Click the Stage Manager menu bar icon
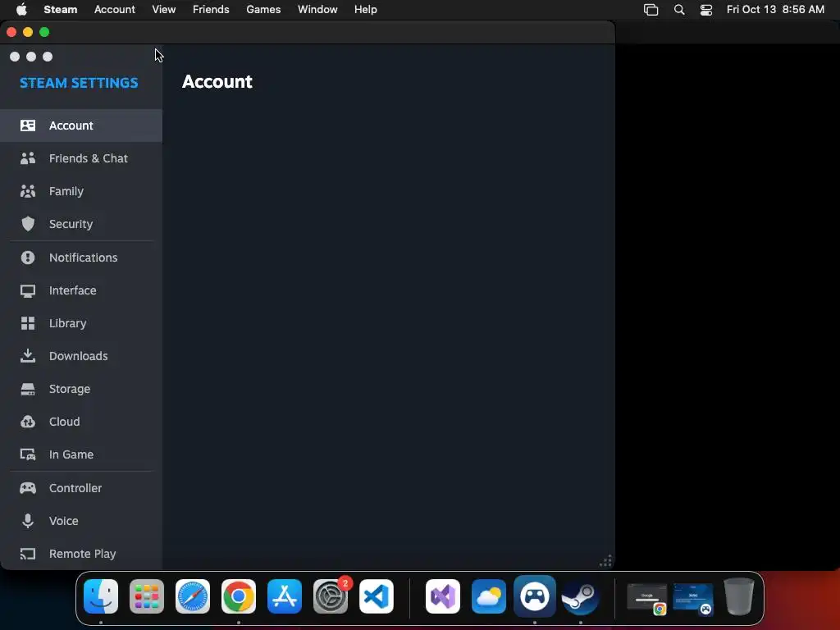Screen dimensions: 840x630 [x=651, y=10]
